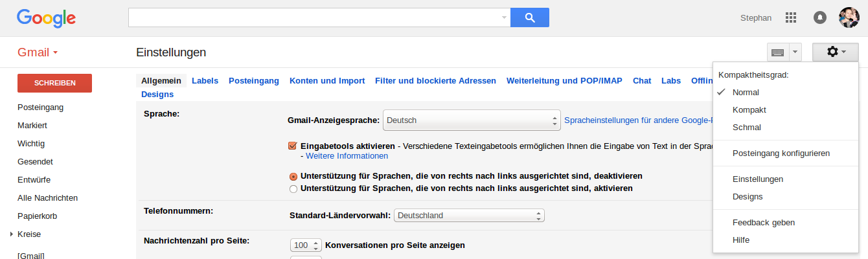Click the SCHREIBEN compose button
The width and height of the screenshot is (868, 259).
pyautogui.click(x=54, y=83)
